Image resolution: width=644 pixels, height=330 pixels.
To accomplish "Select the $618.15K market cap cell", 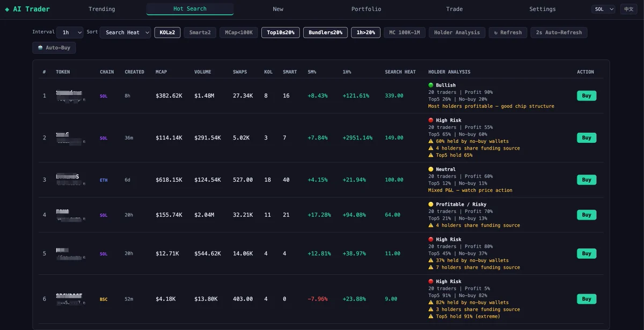I will click(169, 180).
